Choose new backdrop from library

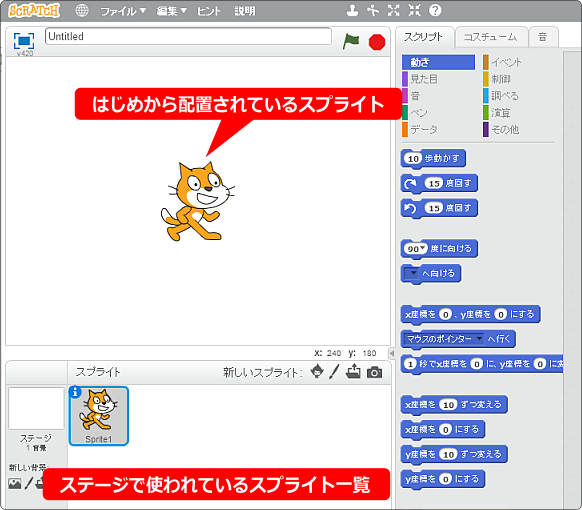(x=14, y=484)
